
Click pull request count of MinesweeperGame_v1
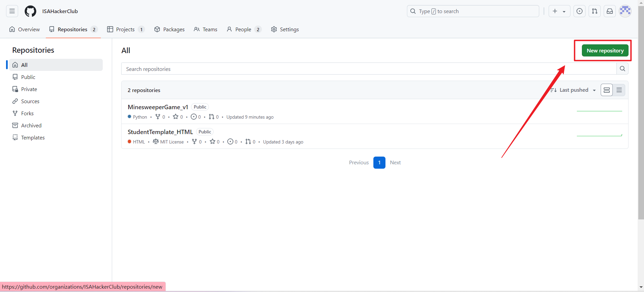(214, 117)
